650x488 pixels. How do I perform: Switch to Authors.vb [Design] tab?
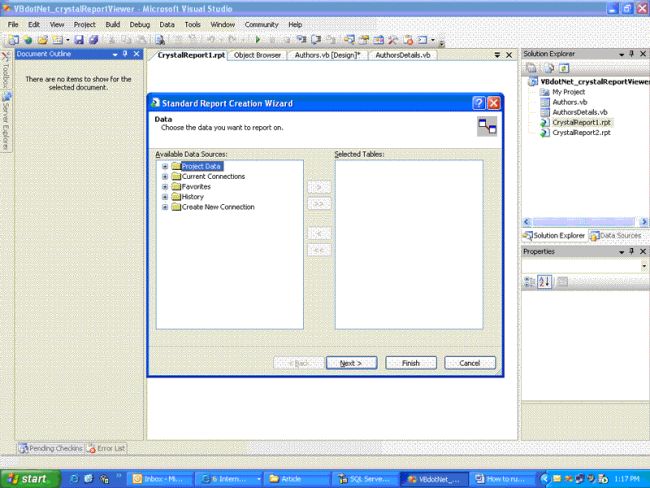[327, 55]
